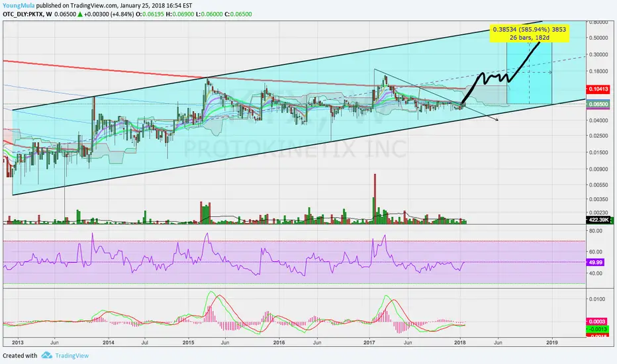Click the pink 0.0003 MACD tag

point(596,322)
